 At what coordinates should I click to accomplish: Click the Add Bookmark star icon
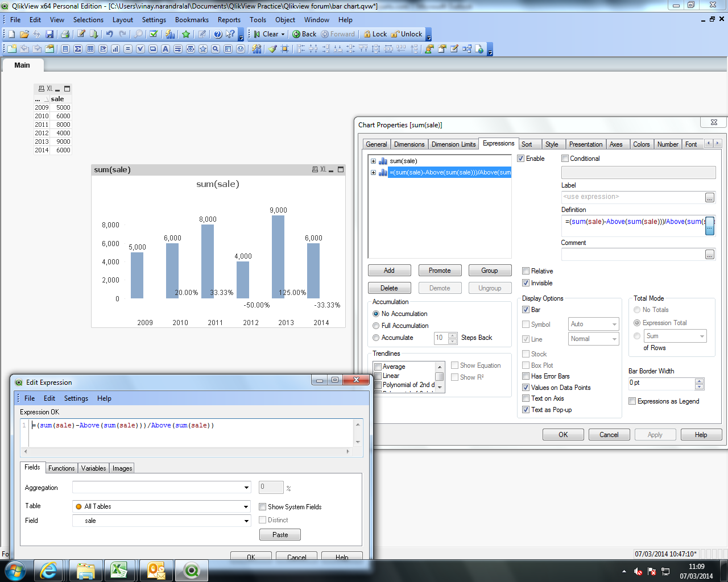[x=186, y=34]
